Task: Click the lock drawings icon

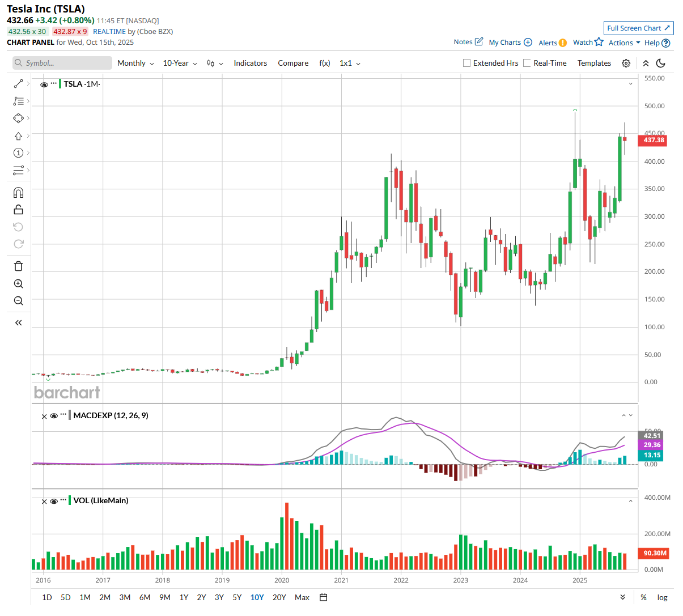Action: point(18,210)
